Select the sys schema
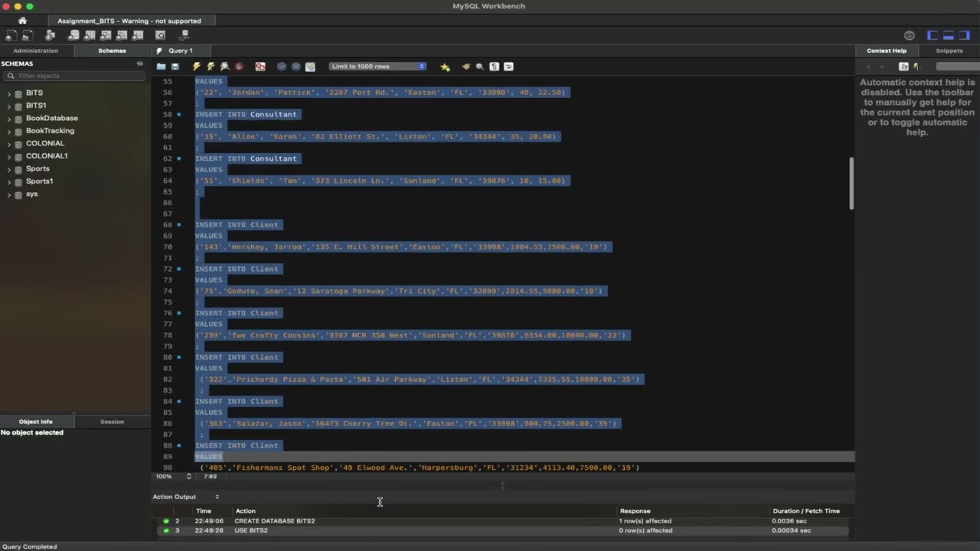The width and height of the screenshot is (980, 551). 31,194
